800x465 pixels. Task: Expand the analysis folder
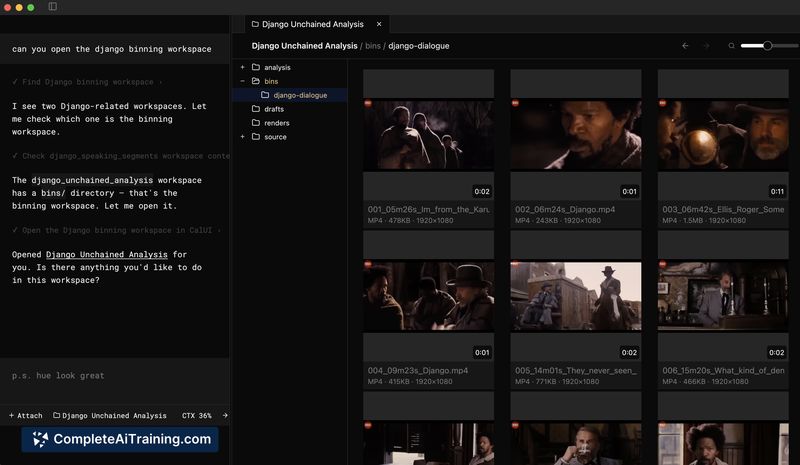[242, 67]
